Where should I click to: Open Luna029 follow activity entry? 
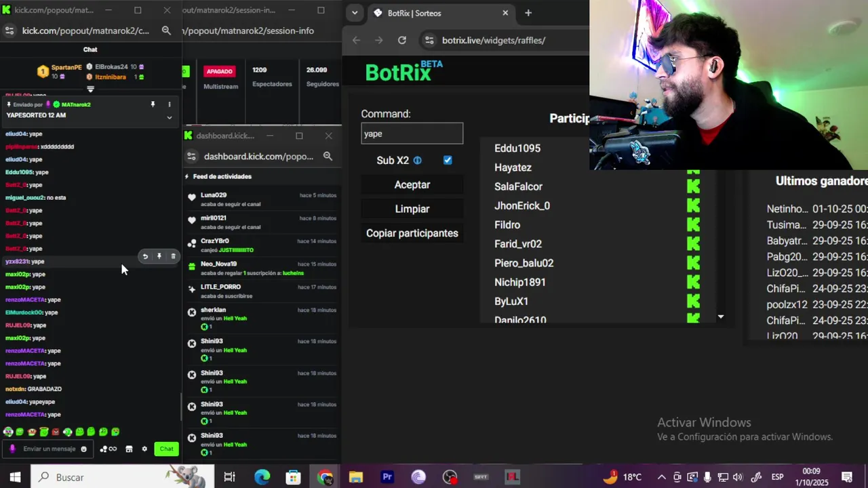point(262,199)
